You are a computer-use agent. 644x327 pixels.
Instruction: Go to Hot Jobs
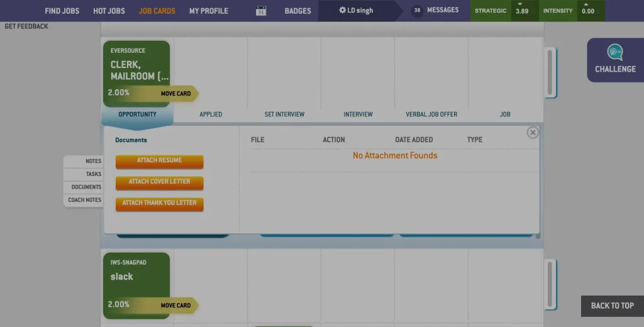pos(109,11)
